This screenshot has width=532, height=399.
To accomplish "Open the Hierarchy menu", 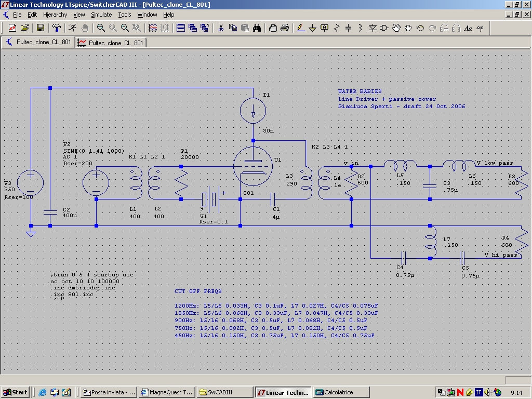I will coord(55,15).
